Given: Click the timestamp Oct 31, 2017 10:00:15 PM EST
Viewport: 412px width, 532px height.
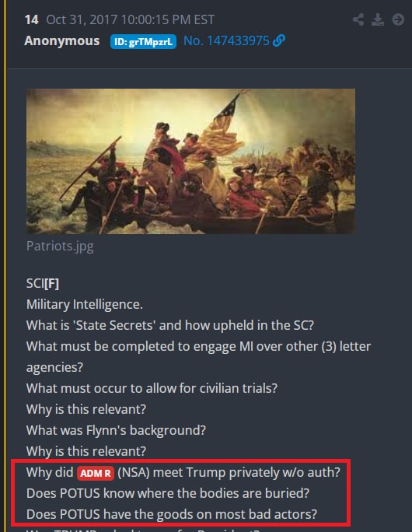Looking at the screenshot, I should coord(131,19).
